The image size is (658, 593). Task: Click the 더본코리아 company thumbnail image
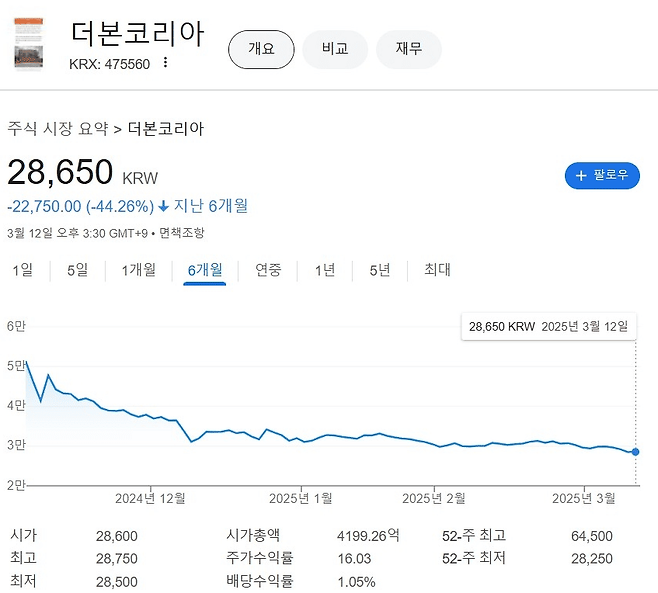(x=29, y=45)
